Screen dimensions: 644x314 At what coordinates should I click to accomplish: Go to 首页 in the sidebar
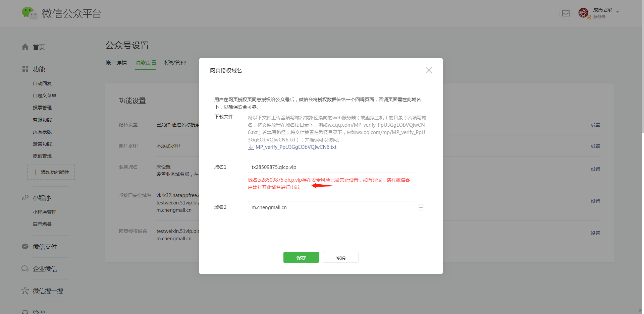tap(39, 47)
